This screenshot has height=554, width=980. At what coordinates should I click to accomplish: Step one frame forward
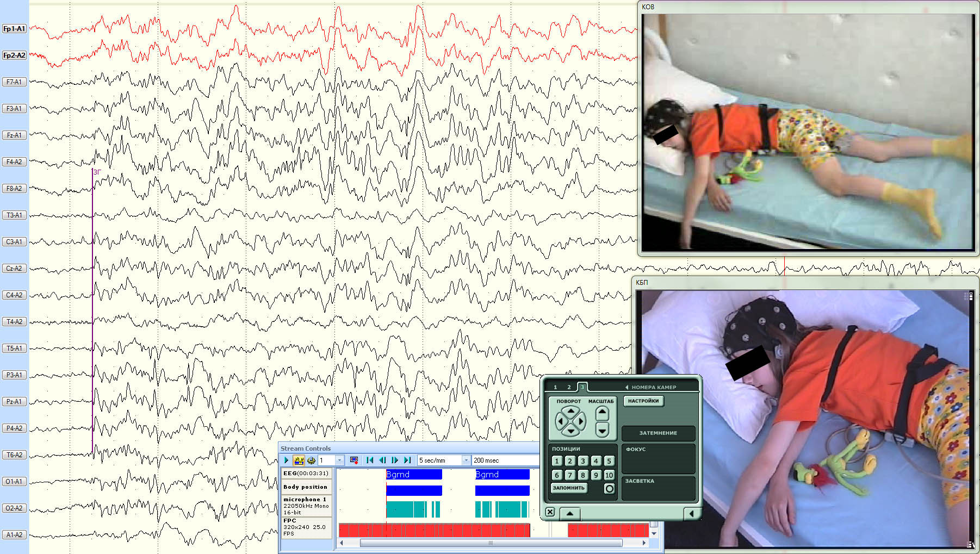(x=395, y=460)
